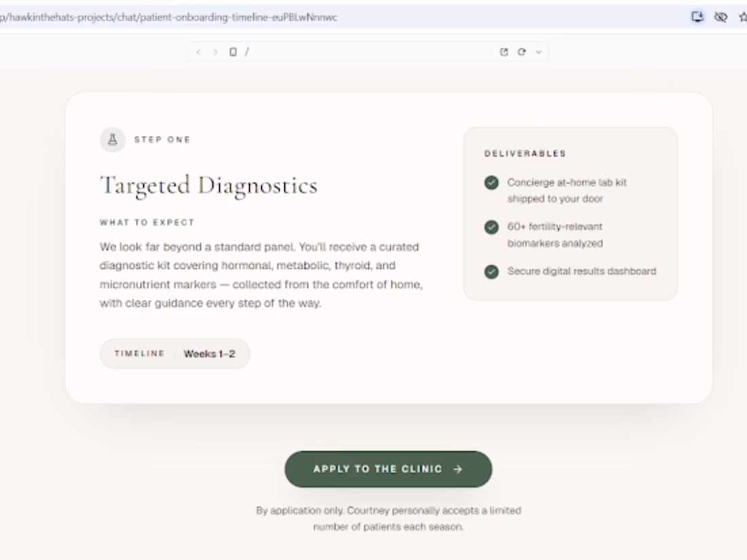Screen dimensions: 747x560
Task: Click the Targeted Diagnostics heading
Action: [208, 186]
